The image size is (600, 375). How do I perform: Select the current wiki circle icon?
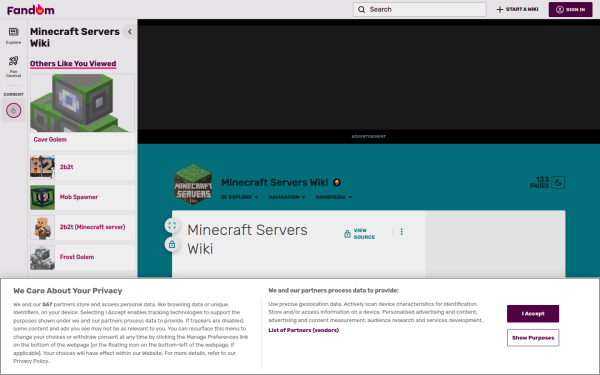(x=13, y=111)
